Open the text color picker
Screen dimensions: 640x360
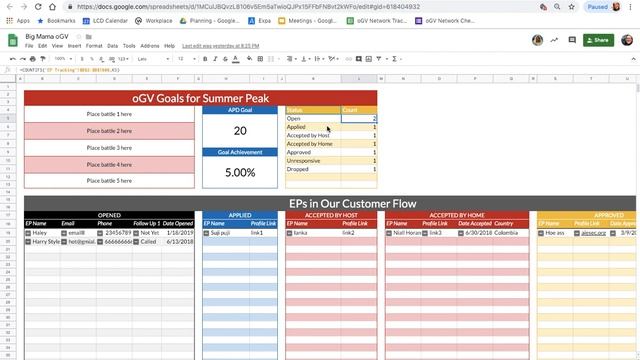(236, 59)
